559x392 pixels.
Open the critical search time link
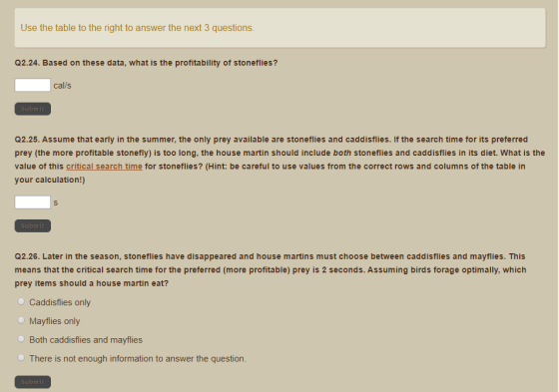pos(104,167)
